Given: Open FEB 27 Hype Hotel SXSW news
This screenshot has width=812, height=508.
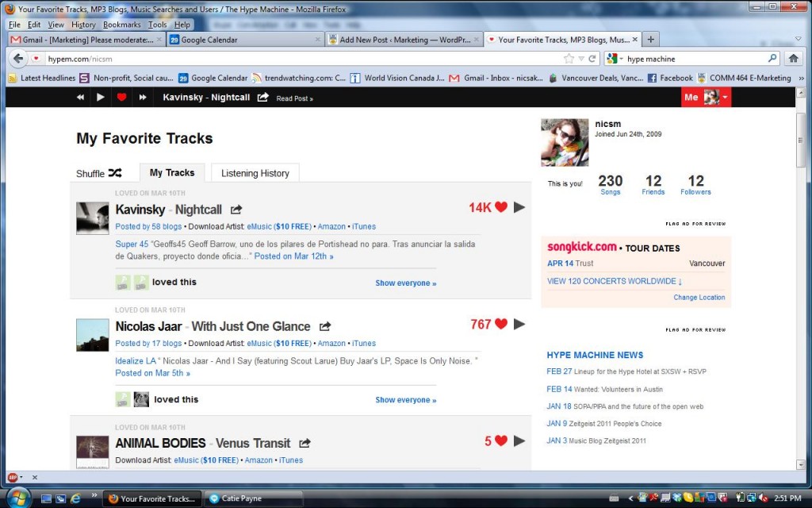Looking at the screenshot, I should (x=626, y=371).
